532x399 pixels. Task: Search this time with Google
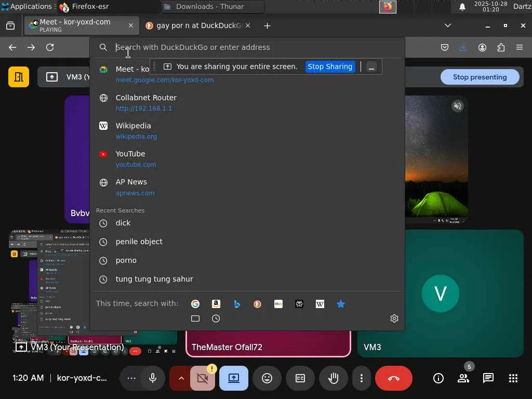(195, 304)
